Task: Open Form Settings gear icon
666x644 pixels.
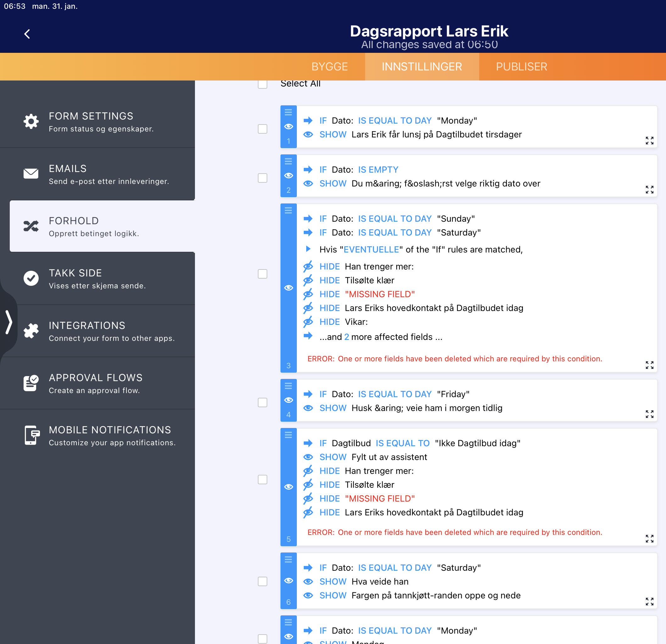Action: click(x=31, y=121)
